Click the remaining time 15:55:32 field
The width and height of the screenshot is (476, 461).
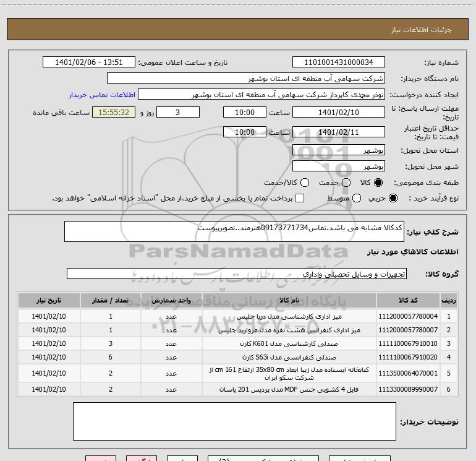[114, 113]
